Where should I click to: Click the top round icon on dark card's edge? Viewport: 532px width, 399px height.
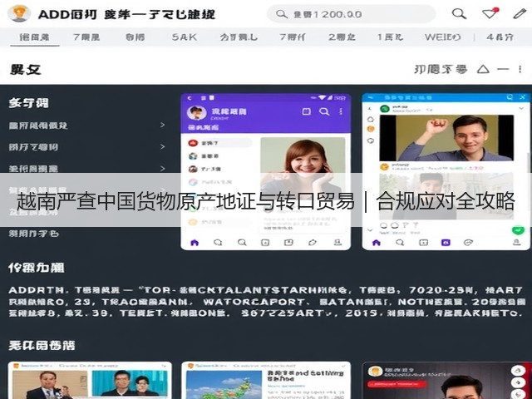[x=518, y=371]
